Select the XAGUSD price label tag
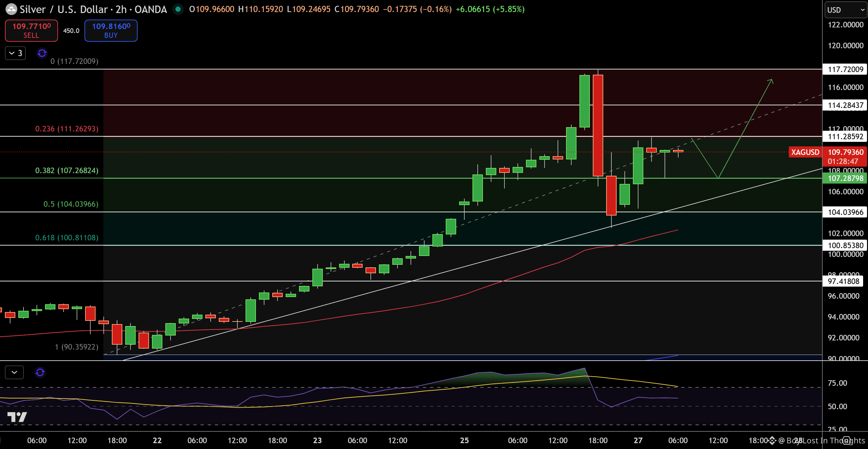868x449 pixels. tap(805, 152)
